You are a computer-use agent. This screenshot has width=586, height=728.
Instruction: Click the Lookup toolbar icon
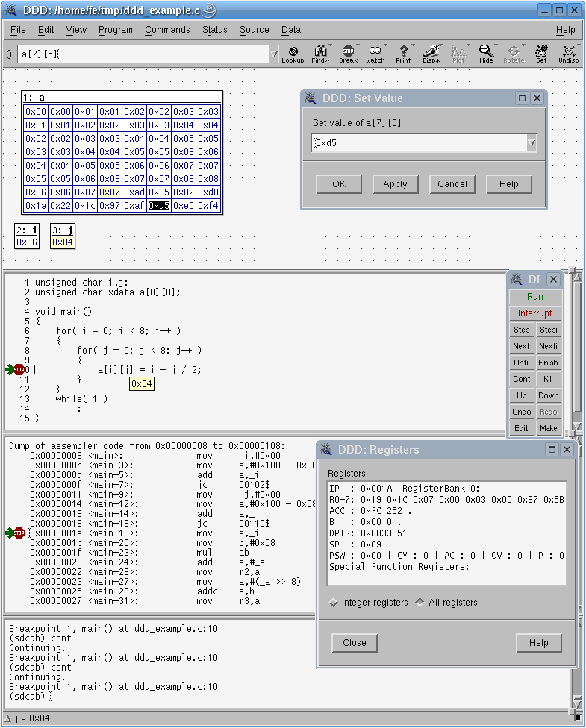click(293, 54)
